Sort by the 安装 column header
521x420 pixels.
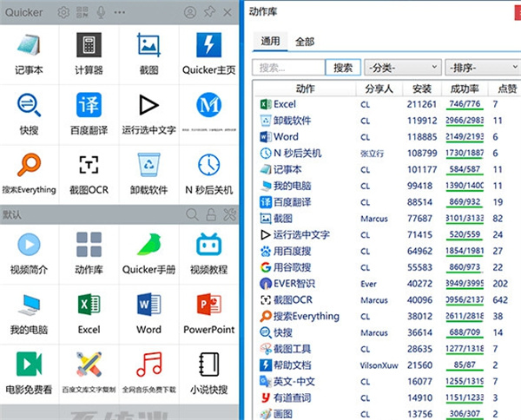tap(423, 89)
